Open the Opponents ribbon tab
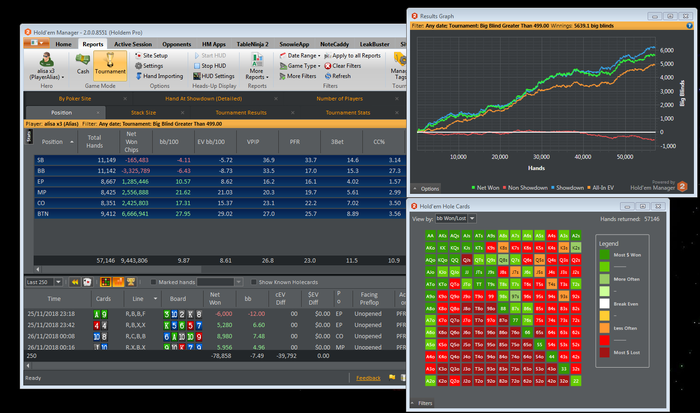The height and width of the screenshot is (413, 700). pos(176,44)
